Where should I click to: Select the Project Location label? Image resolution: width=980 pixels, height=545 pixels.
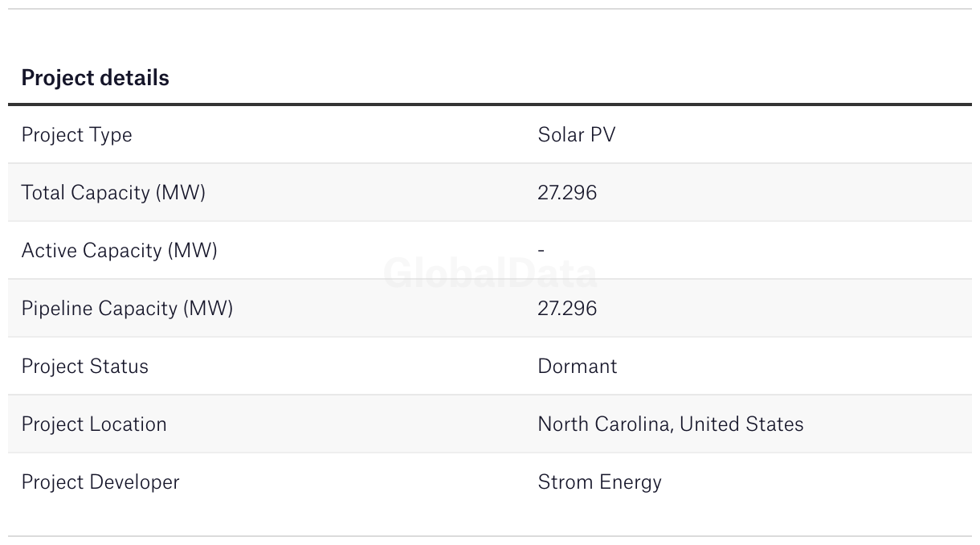pyautogui.click(x=94, y=424)
